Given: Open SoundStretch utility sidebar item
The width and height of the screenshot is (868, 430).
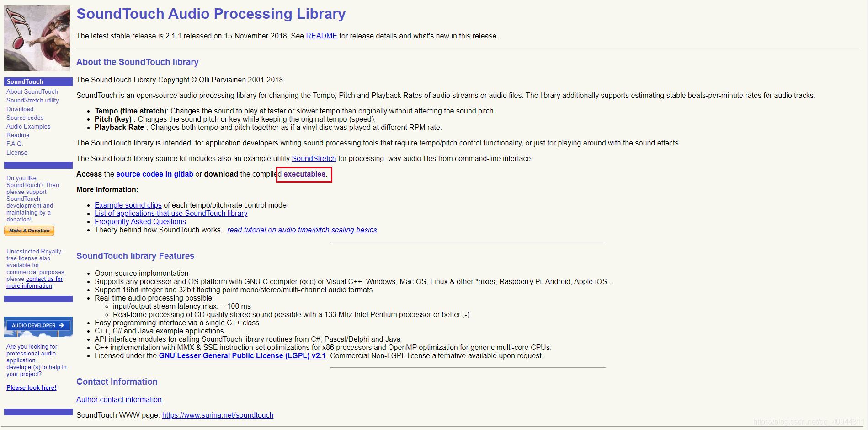Looking at the screenshot, I should [x=32, y=101].
